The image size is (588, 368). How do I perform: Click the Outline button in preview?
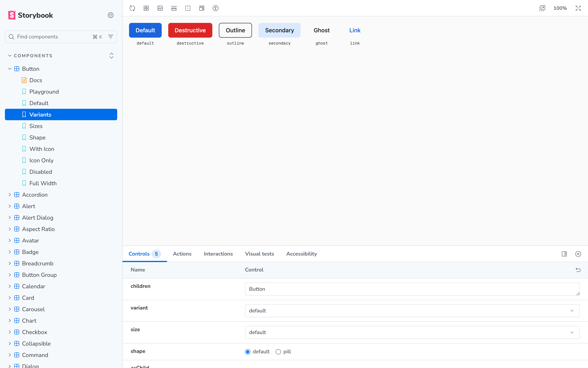[235, 30]
